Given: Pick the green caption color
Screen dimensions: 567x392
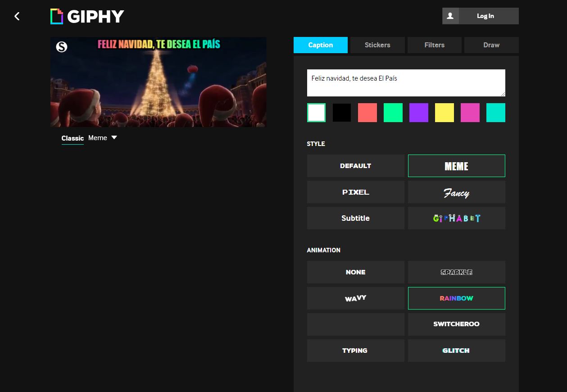Looking at the screenshot, I should [x=393, y=113].
